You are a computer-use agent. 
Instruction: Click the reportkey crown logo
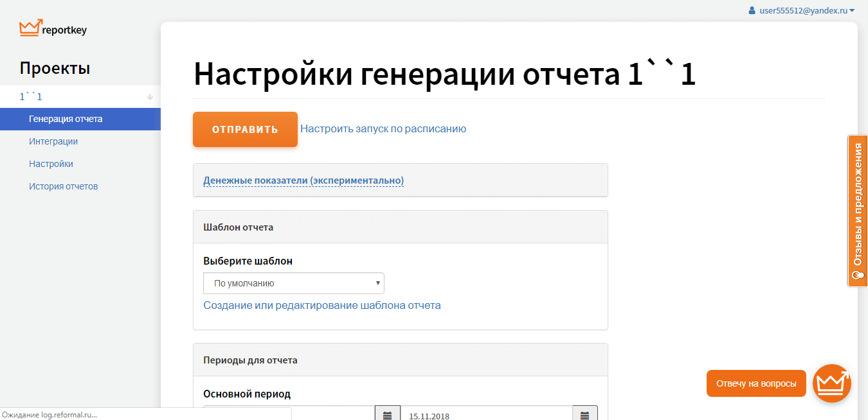31,28
